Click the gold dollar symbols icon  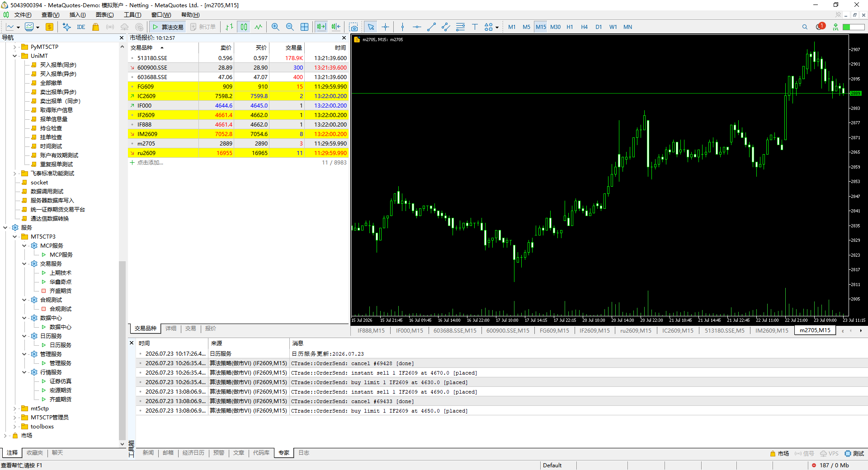pos(50,27)
